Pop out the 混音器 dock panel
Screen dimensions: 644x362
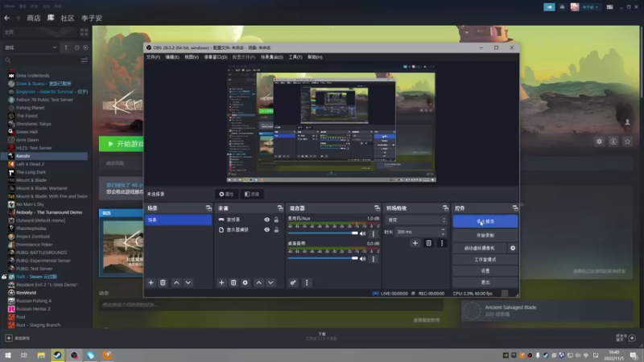point(377,208)
